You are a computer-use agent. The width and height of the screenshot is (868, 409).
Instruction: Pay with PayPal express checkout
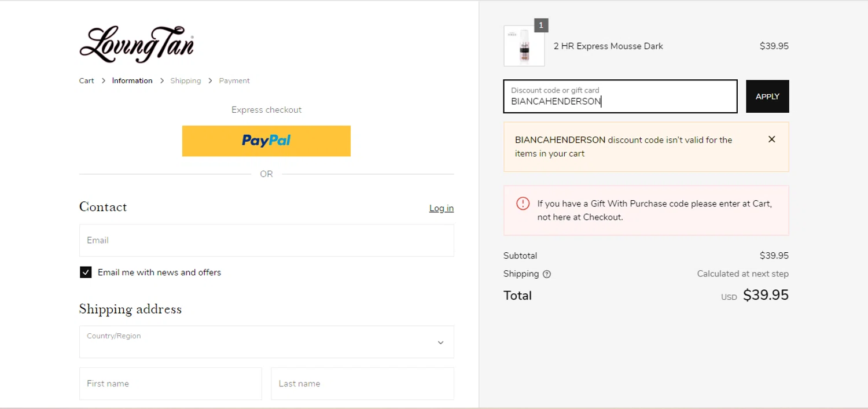click(266, 141)
